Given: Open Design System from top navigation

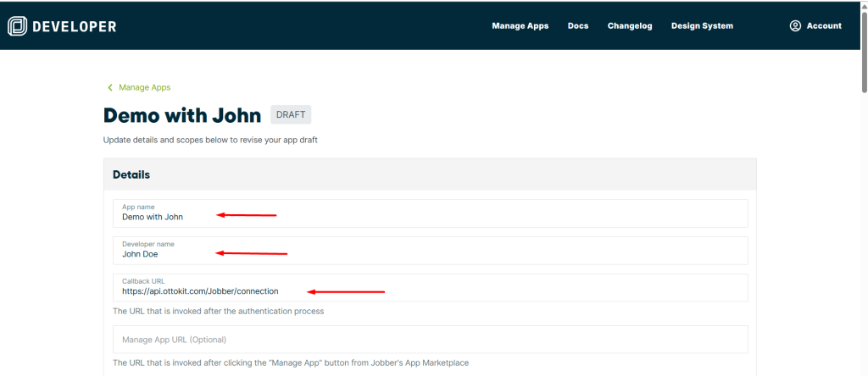Looking at the screenshot, I should coord(702,26).
